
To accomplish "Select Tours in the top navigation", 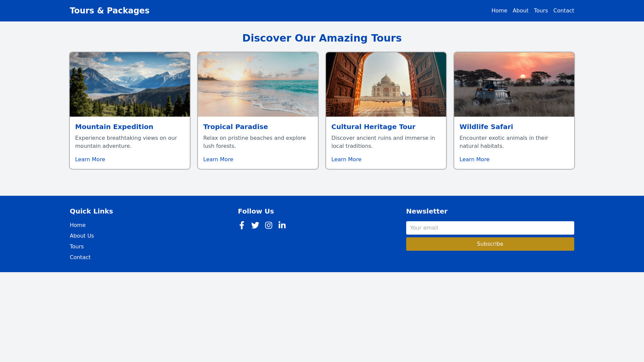I will 541,11.
